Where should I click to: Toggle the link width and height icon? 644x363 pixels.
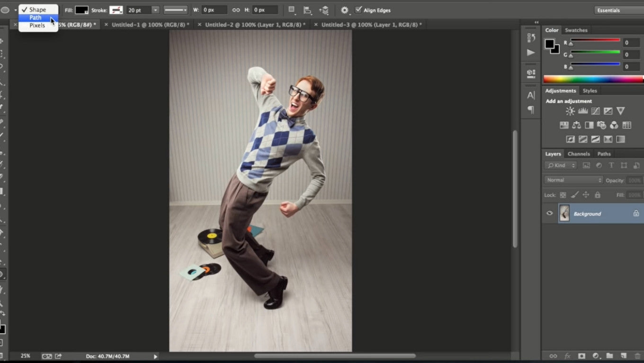pyautogui.click(x=235, y=10)
